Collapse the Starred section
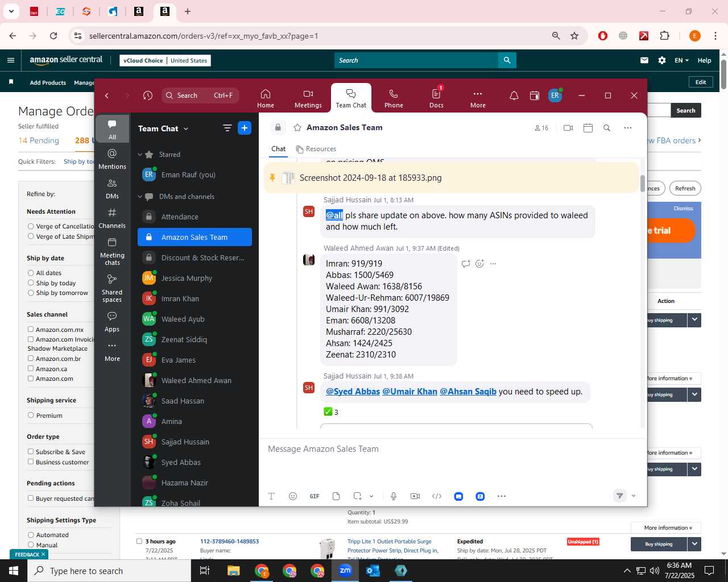This screenshot has height=582, width=728. 140,155
